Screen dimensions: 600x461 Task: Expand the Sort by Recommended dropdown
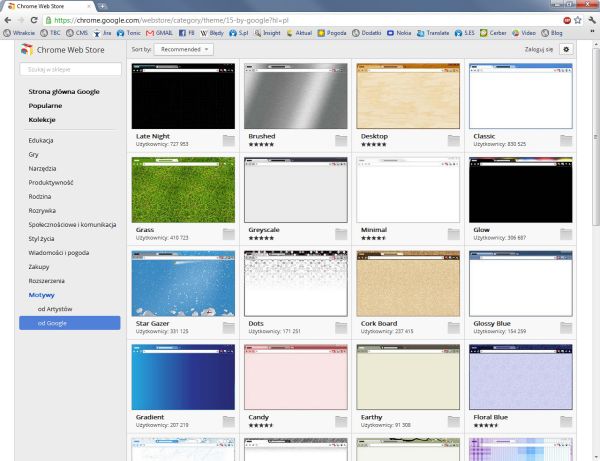(186, 48)
